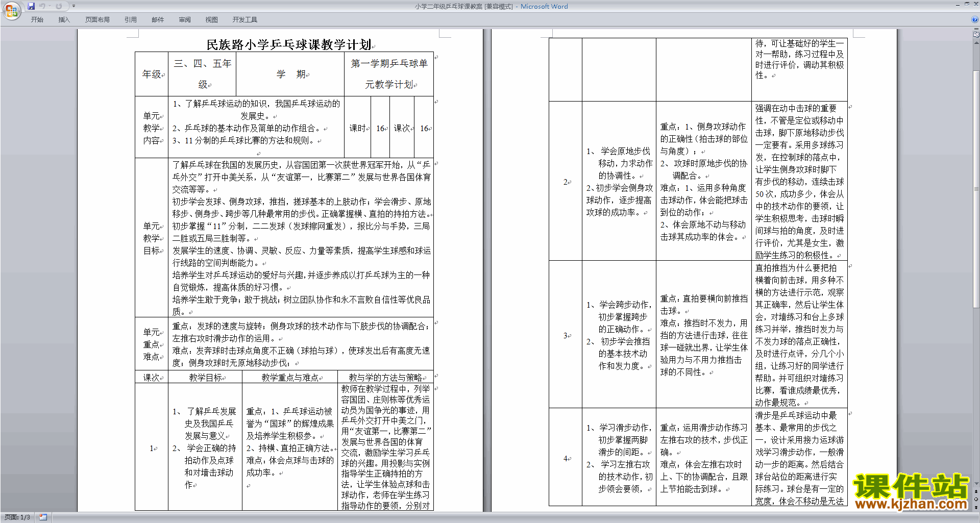Click the 年级 table cell
This screenshot has width=980, height=523.
tap(152, 74)
